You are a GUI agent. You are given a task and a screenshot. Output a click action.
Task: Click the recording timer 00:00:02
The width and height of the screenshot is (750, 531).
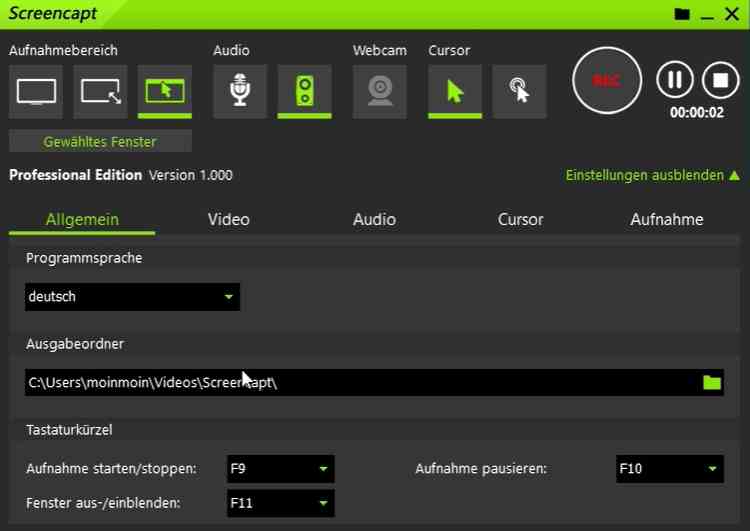[x=697, y=113]
